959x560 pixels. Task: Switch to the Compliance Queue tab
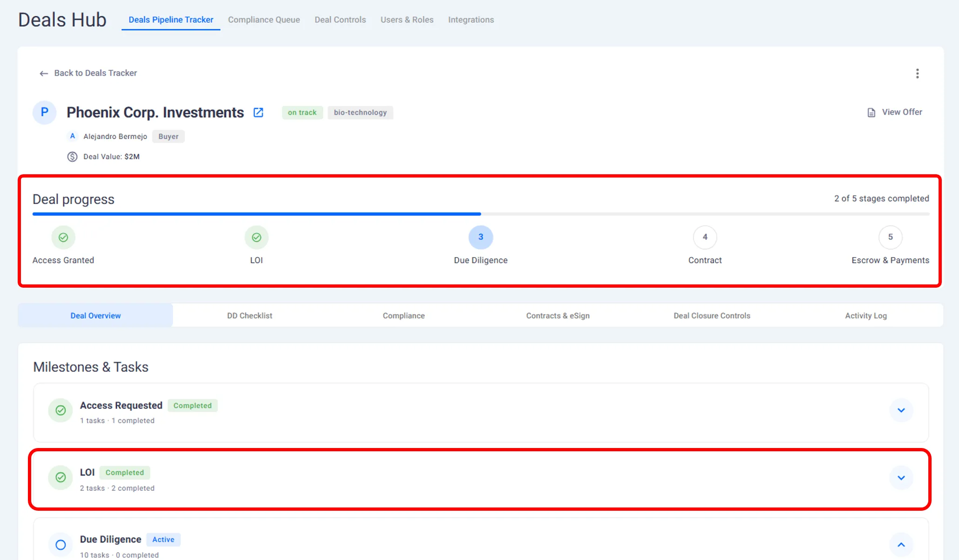coord(264,20)
